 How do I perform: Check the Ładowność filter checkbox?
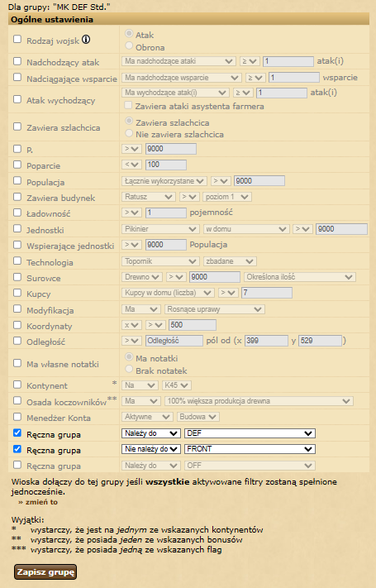(17, 213)
